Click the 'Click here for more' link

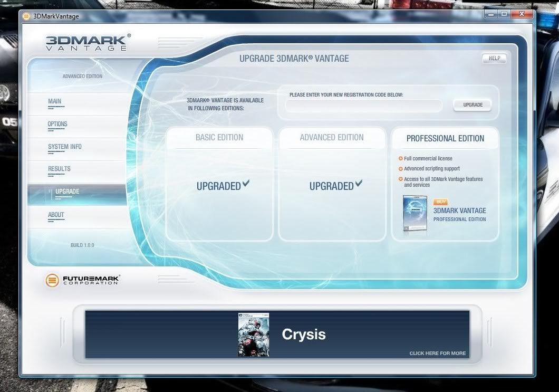coord(437,353)
